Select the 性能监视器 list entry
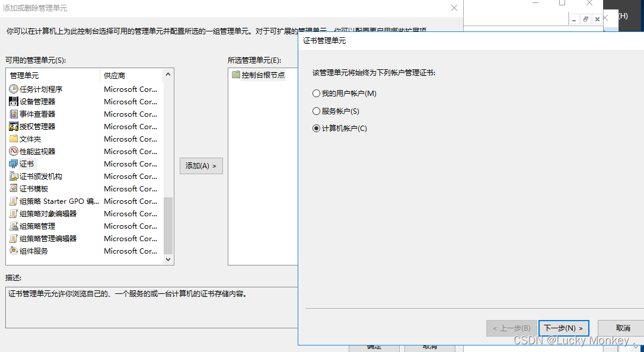 coord(85,151)
